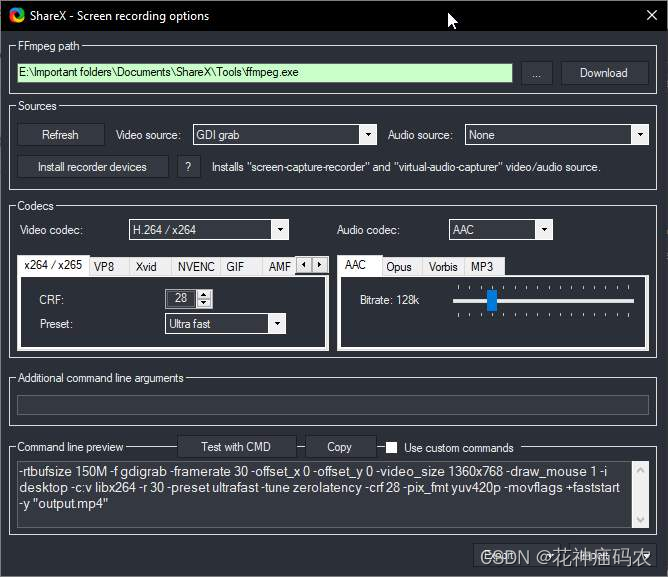This screenshot has height=577, width=668.
Task: Click the recorder devices description text
Action: tap(406, 167)
